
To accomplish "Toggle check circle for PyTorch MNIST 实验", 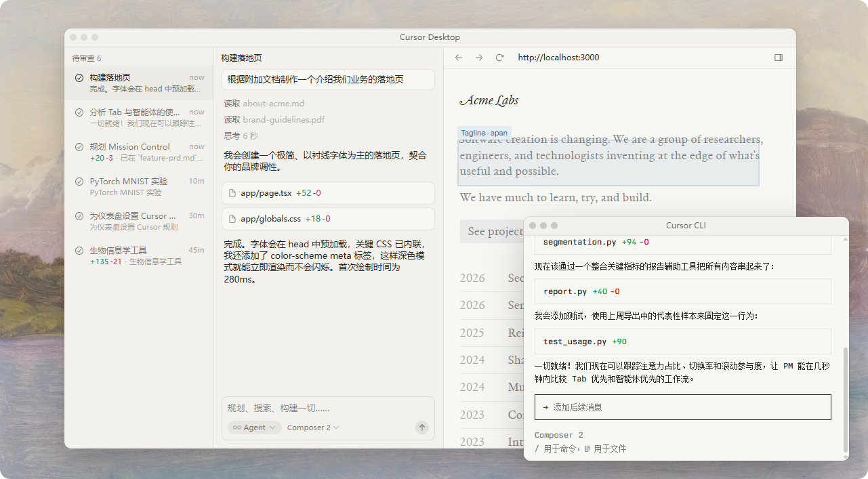I will 79,182.
